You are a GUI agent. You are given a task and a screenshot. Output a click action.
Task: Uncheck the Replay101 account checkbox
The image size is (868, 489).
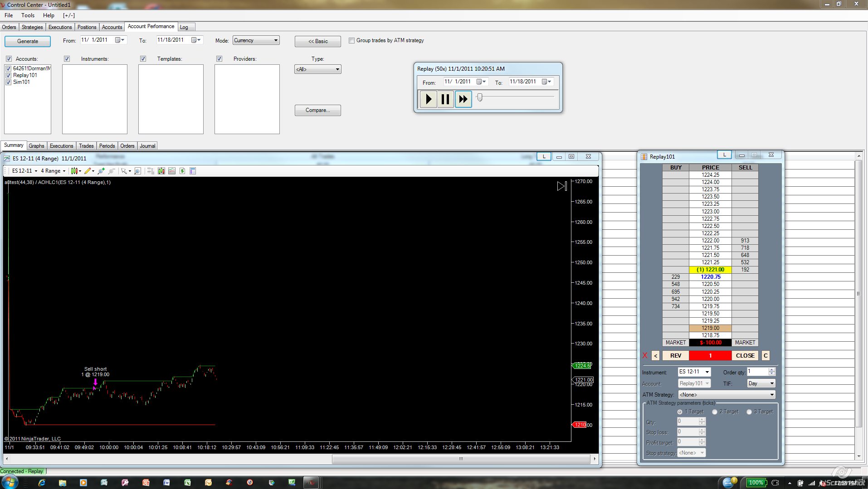[8, 75]
